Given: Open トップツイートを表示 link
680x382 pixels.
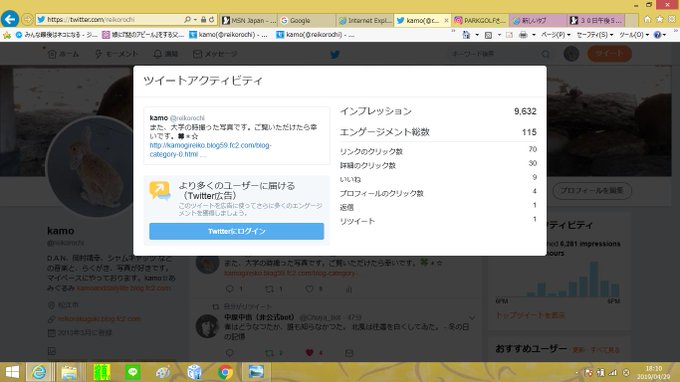Looking at the screenshot, I should click(x=530, y=315).
